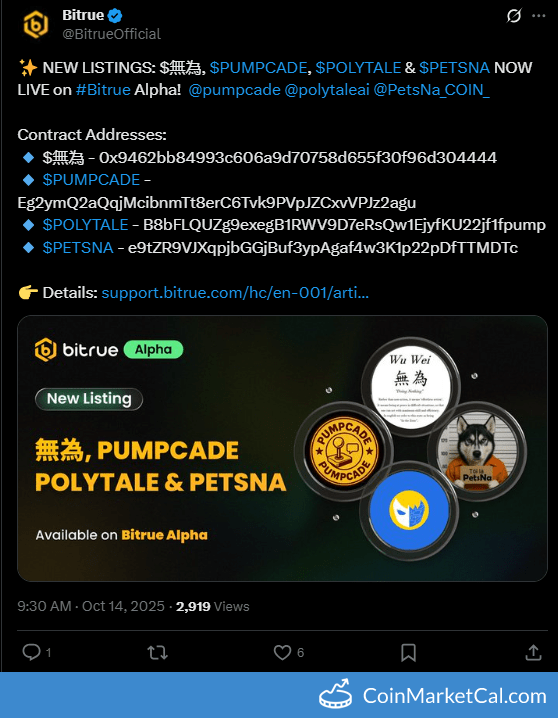This screenshot has width=558, height=718.
Task: Click the $PETSNA cashtag in contract list
Action: (78, 248)
